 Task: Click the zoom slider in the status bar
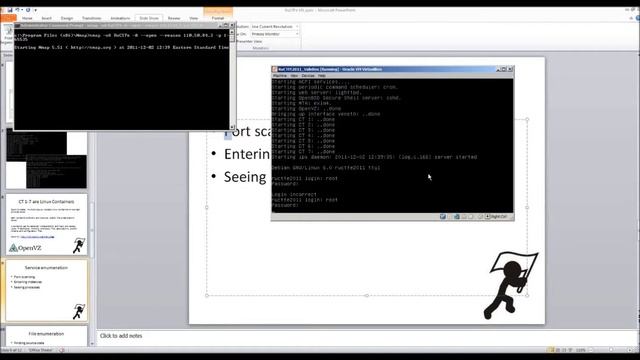pyautogui.click(x=611, y=350)
